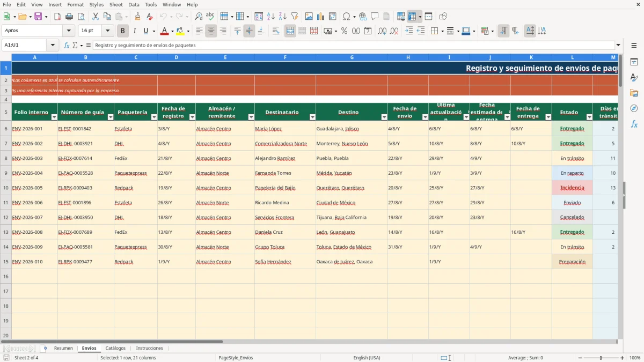Click the Save document icon

click(38, 17)
